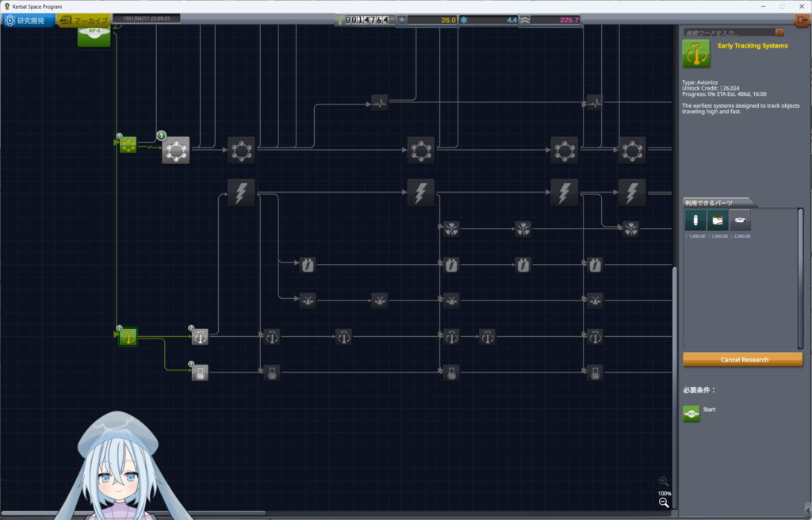Image resolution: width=812 pixels, height=520 pixels.
Task: Open the 研究開発 research tab
Action: [x=28, y=20]
